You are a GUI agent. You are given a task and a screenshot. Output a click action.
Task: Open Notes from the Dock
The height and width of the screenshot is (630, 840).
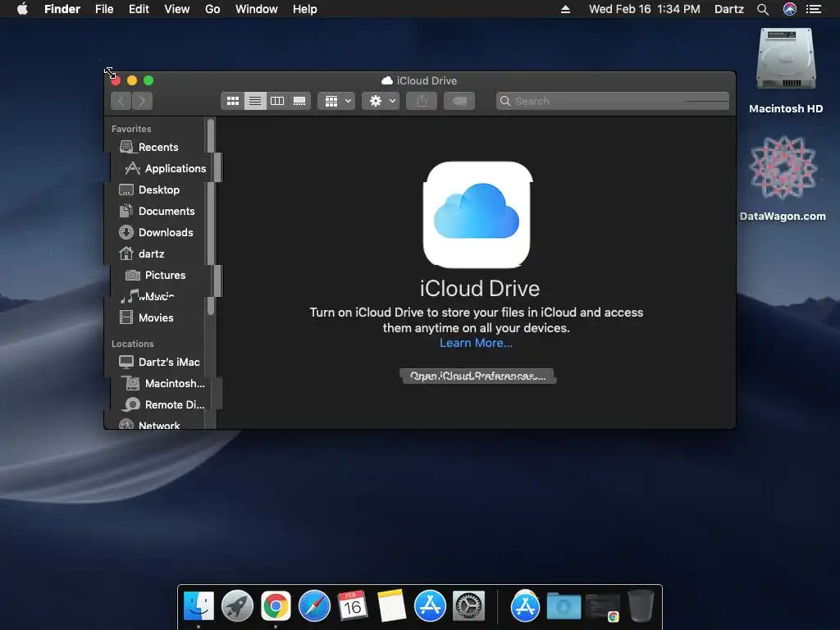[391, 606]
